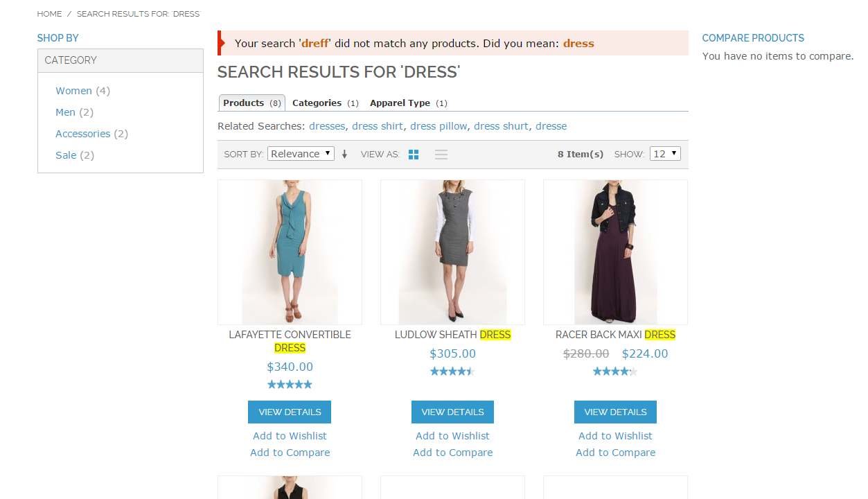Select the Apparel Type tab
868x499 pixels.
coord(409,103)
